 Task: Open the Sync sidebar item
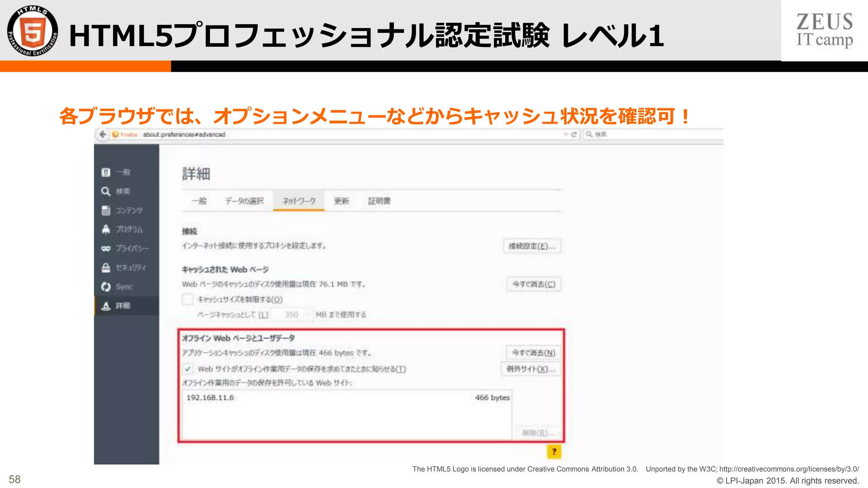[123, 287]
